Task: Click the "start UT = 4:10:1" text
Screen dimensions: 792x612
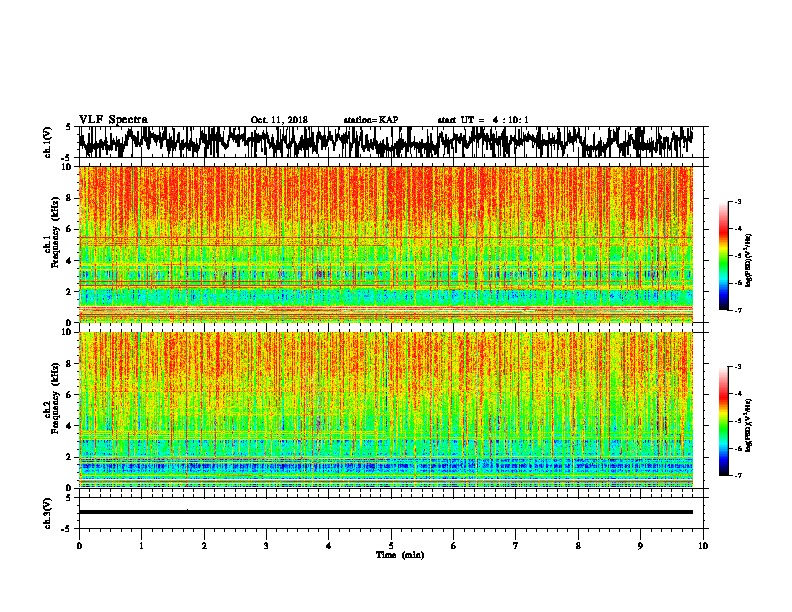Action: click(x=483, y=120)
